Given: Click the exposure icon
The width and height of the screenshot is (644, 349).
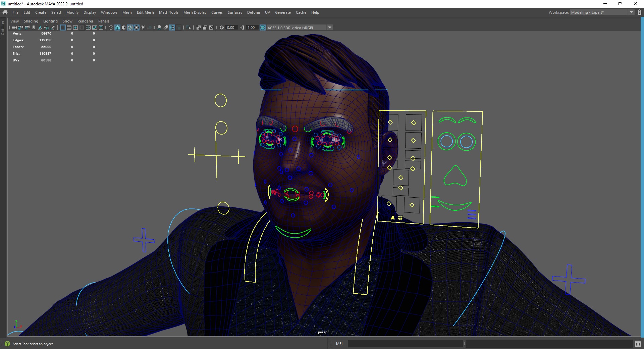Looking at the screenshot, I should [222, 28].
